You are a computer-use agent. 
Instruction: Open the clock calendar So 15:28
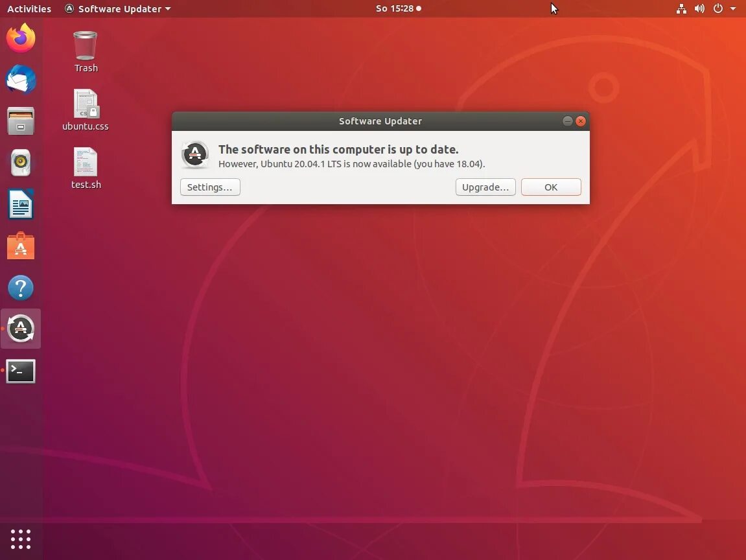click(398, 8)
